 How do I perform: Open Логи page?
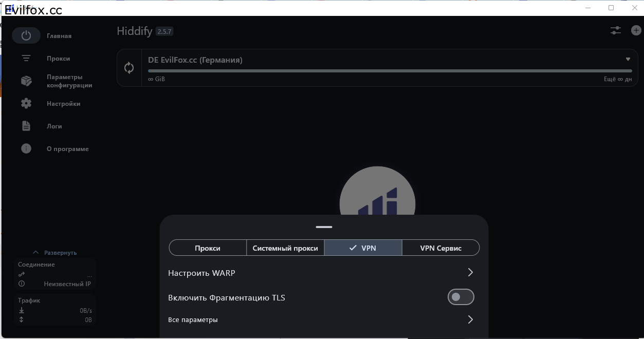[x=54, y=126]
